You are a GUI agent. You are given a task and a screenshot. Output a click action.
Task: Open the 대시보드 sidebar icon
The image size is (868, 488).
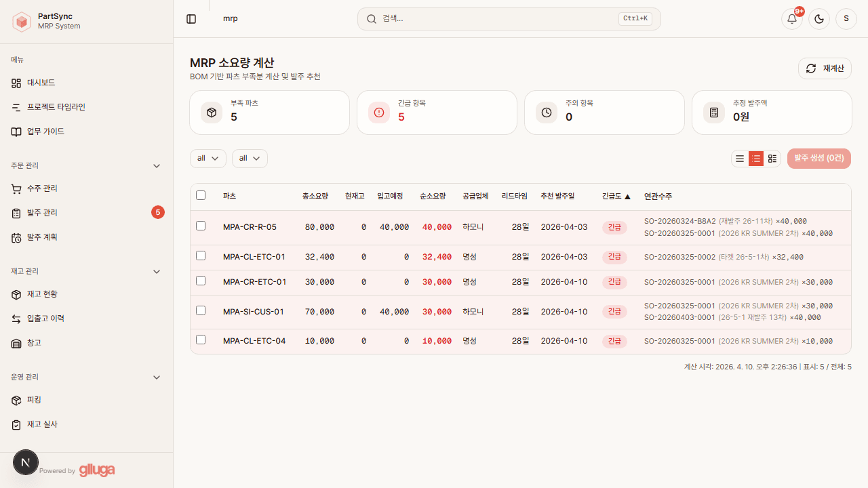pyautogui.click(x=16, y=83)
